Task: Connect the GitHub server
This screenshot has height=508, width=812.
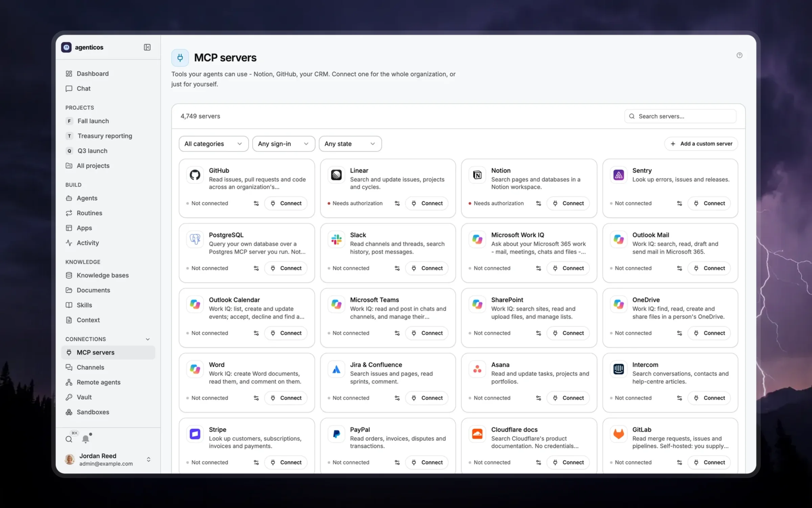Action: tap(286, 203)
